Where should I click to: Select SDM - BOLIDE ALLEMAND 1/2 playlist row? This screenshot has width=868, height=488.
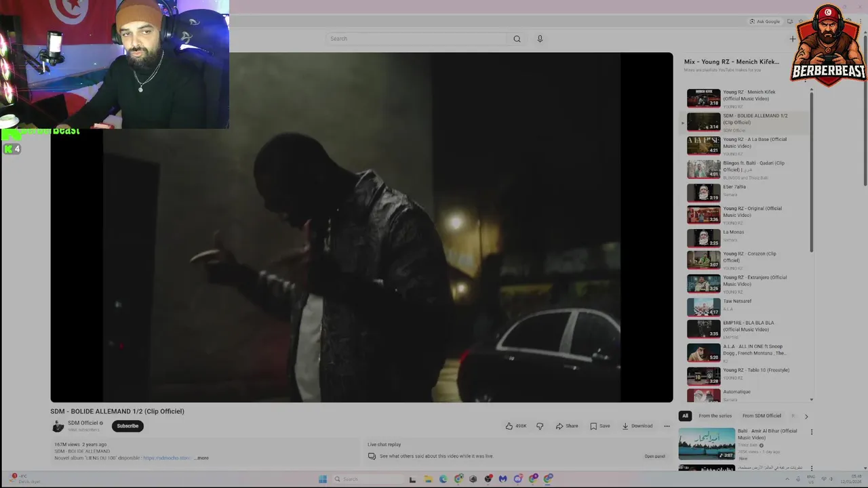[746, 122]
